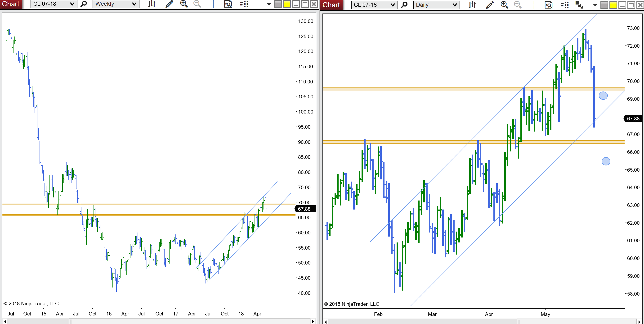Click the Daily chart horizontal scrollbar thumb

coord(577,322)
